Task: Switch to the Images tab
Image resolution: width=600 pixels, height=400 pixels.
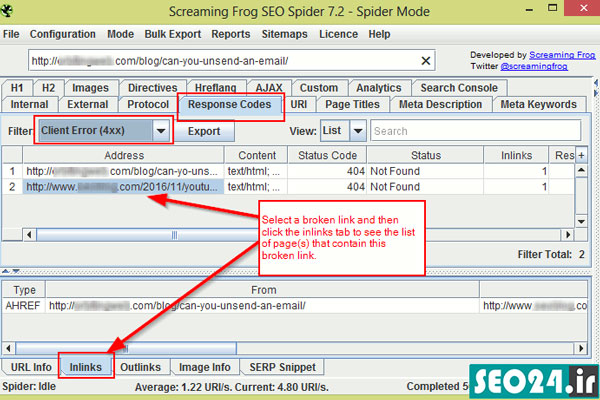Action: point(90,88)
